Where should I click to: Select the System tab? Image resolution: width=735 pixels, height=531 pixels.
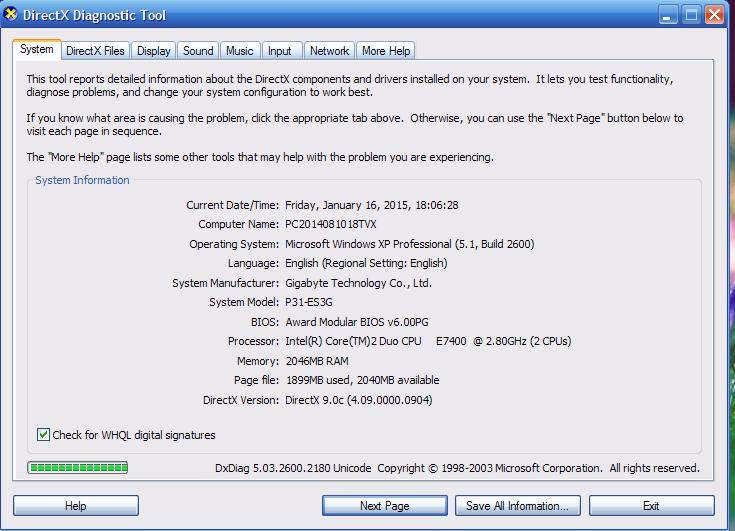coord(37,49)
